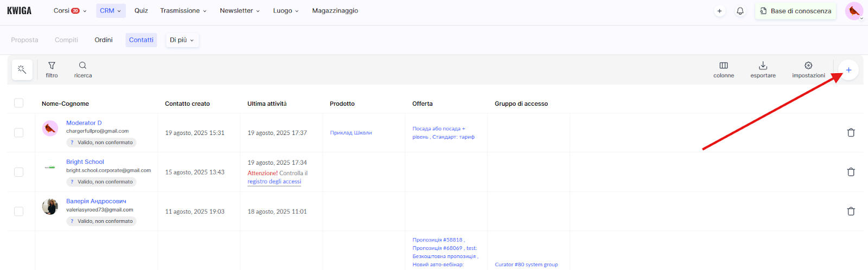
Task: Click the ricerca search icon
Action: (x=82, y=69)
